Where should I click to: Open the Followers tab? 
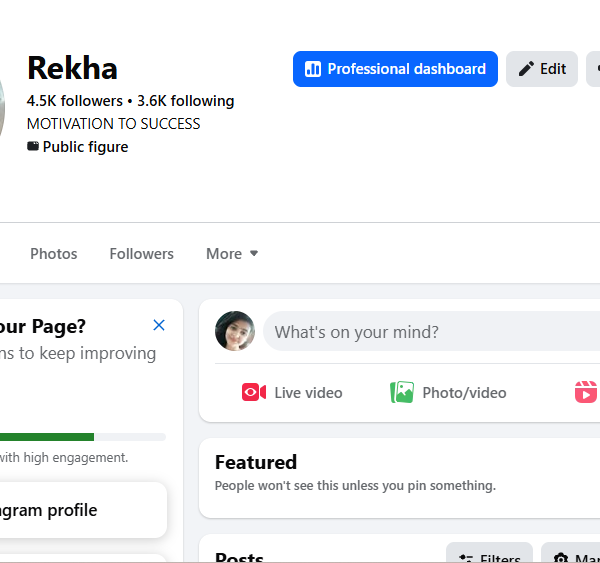click(142, 254)
